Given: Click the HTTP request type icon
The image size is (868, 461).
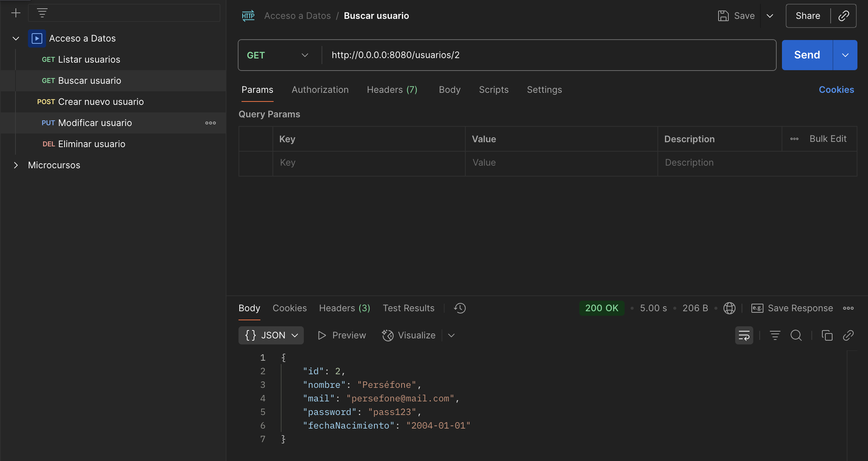Looking at the screenshot, I should (248, 16).
